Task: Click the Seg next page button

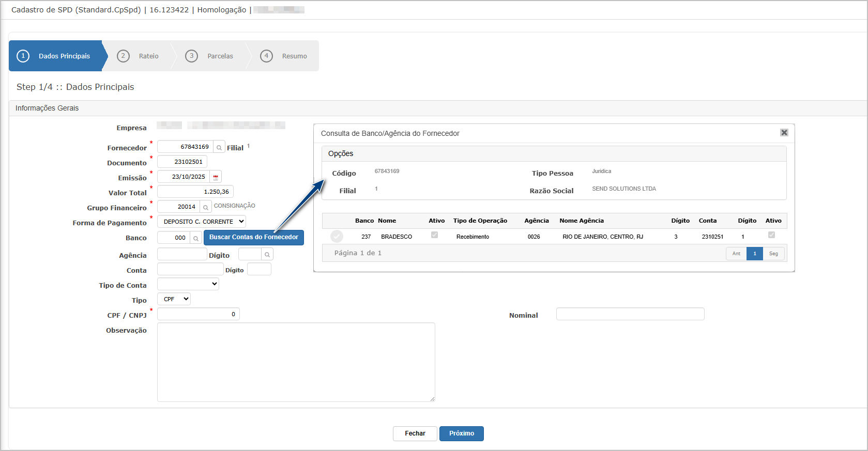Action: pos(773,254)
